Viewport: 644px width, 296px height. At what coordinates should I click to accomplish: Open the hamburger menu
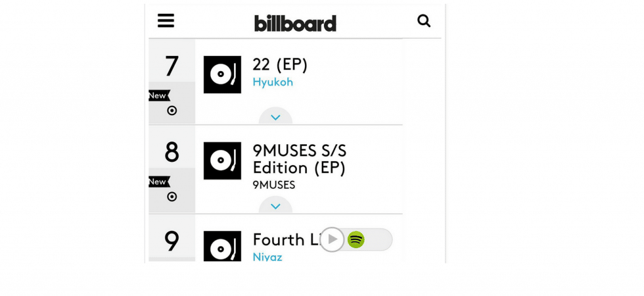166,21
